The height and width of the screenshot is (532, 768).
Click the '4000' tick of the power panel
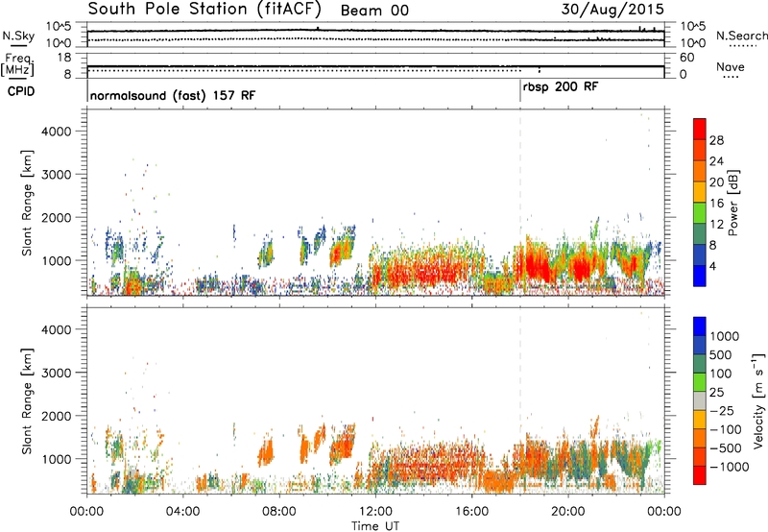(x=56, y=132)
